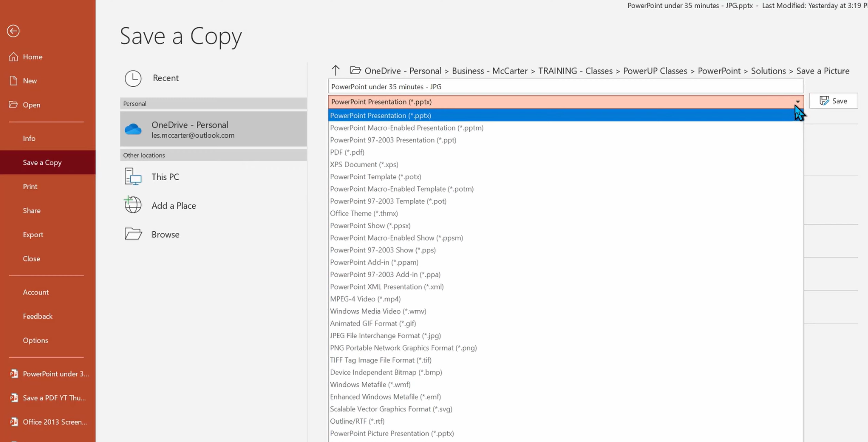This screenshot has height=442, width=868.
Task: Click Browse to pick a folder
Action: tap(213, 234)
